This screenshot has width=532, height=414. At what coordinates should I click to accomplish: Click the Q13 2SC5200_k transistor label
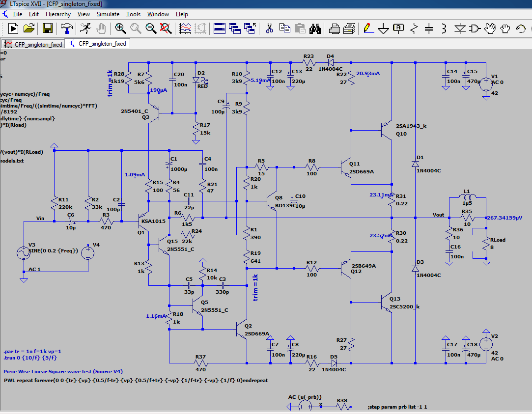404,303
